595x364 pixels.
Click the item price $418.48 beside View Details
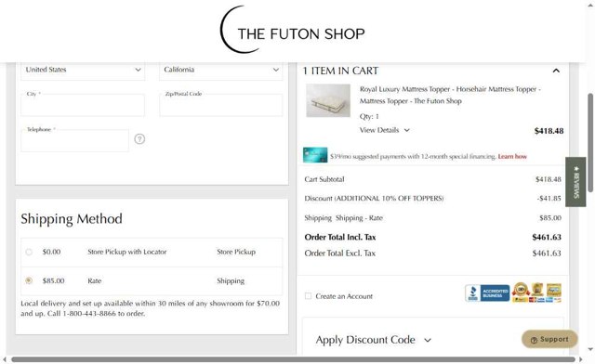[549, 131]
